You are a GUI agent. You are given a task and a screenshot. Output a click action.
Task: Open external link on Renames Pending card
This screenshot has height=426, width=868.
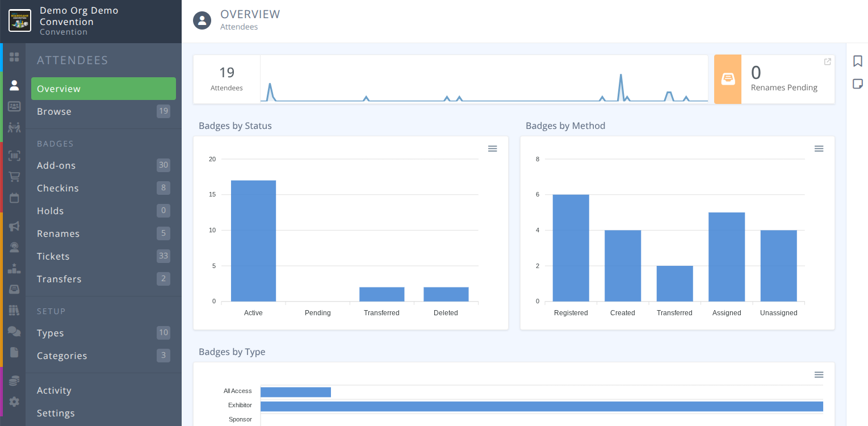[827, 62]
